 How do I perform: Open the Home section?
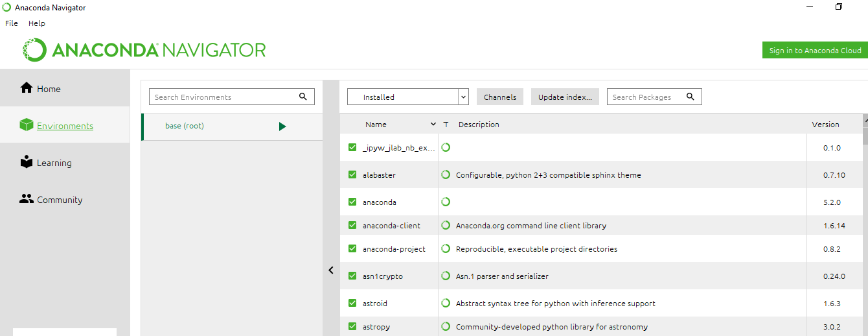65,89
